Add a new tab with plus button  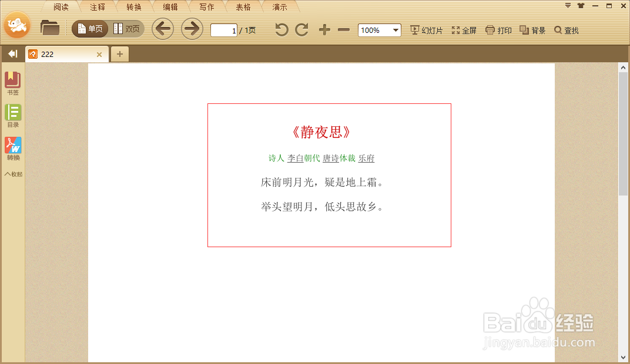click(x=120, y=54)
